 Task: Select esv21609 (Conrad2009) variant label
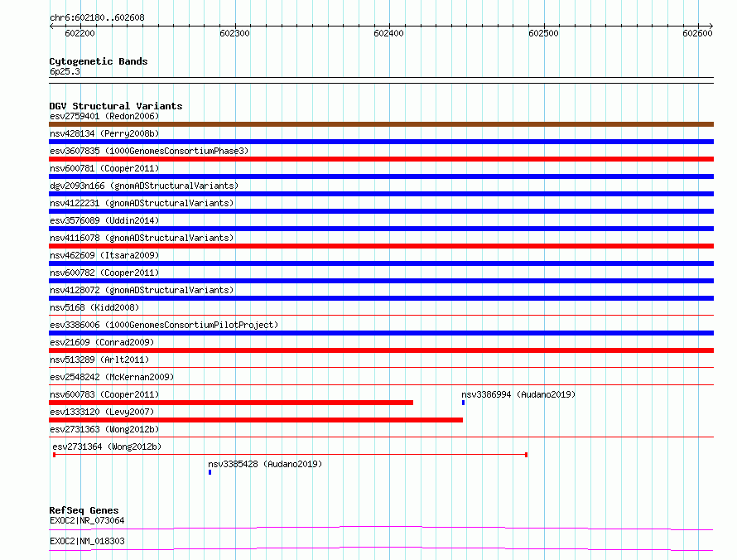click(102, 342)
